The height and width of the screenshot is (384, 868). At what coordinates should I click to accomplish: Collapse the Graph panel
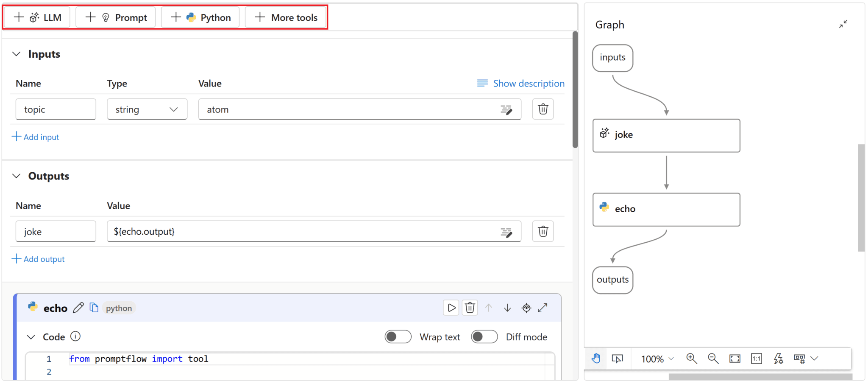[x=843, y=24]
